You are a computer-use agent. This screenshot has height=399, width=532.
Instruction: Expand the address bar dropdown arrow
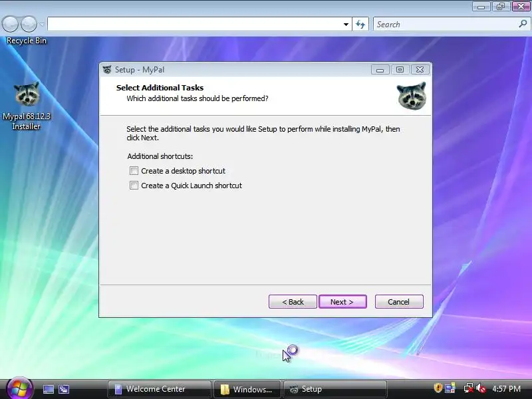(346, 25)
